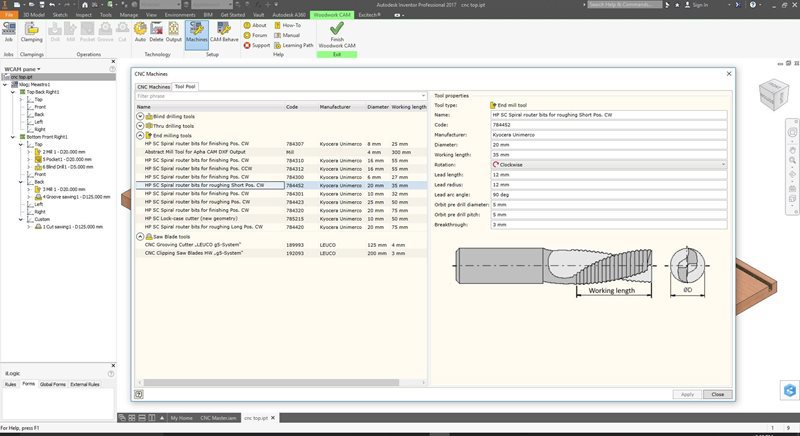Viewport: 800px width, 436px height.
Task: Switch to the Tool Pool tab
Action: [x=185, y=86]
